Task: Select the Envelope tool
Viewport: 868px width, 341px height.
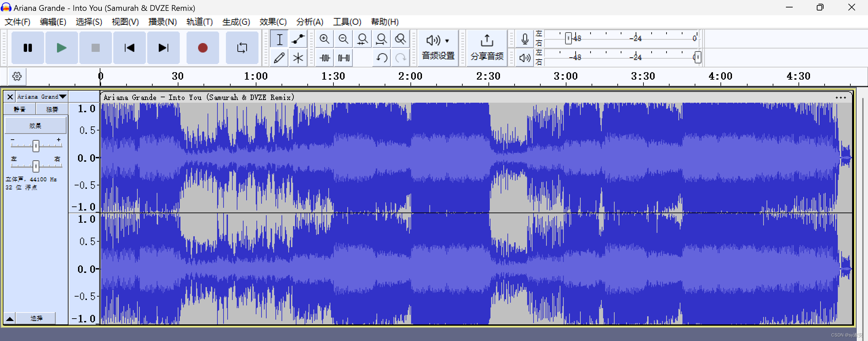Action: pyautogui.click(x=297, y=39)
